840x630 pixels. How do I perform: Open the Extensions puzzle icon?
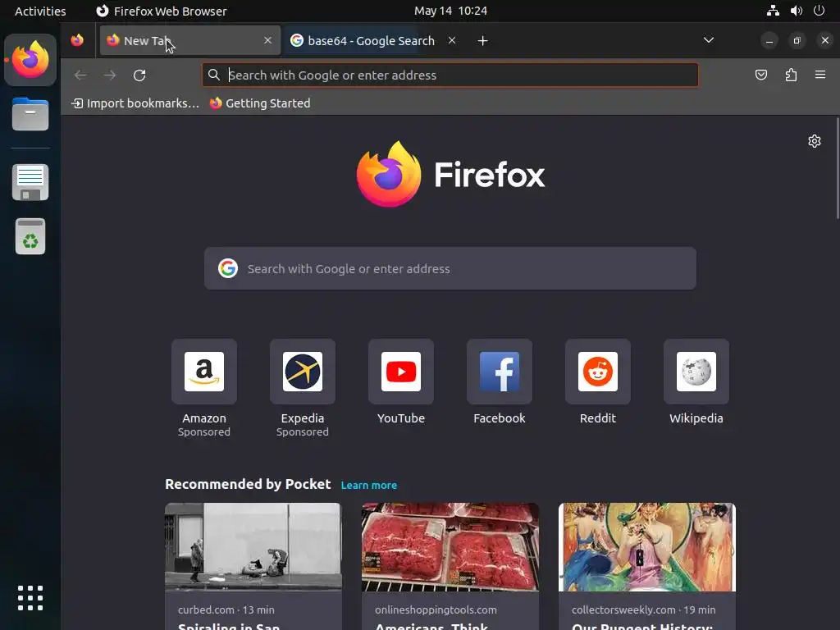791,75
